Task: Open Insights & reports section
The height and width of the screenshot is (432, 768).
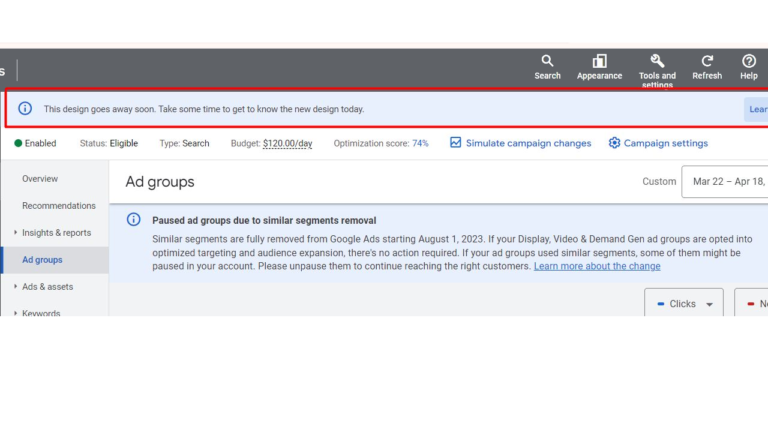Action: [56, 233]
